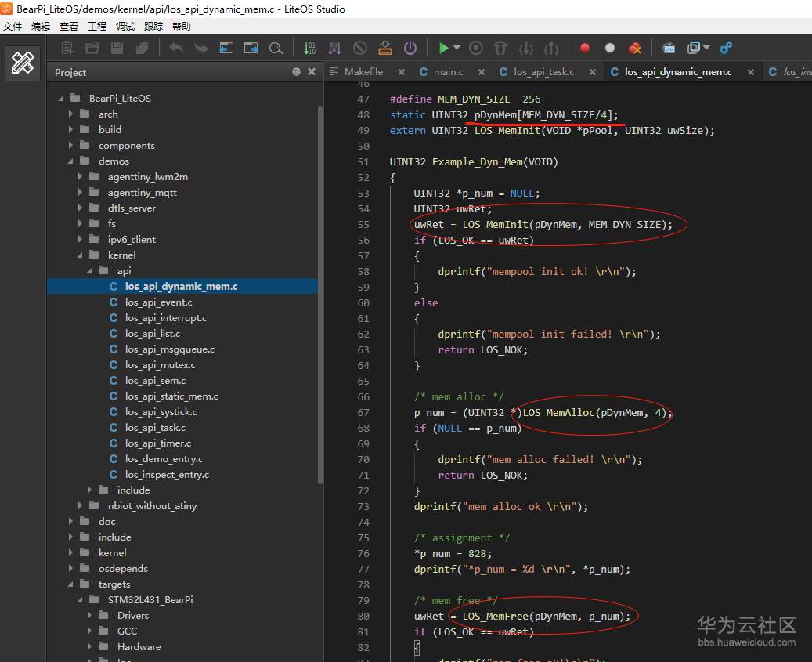Screen dimensions: 812x662
Task: Close the Project panel
Action: pyautogui.click(x=311, y=72)
